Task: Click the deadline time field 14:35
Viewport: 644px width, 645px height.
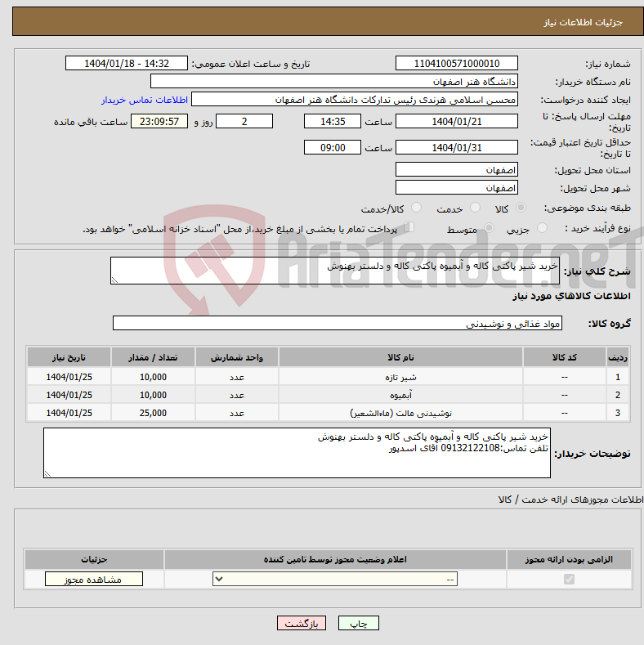Action: [333, 121]
